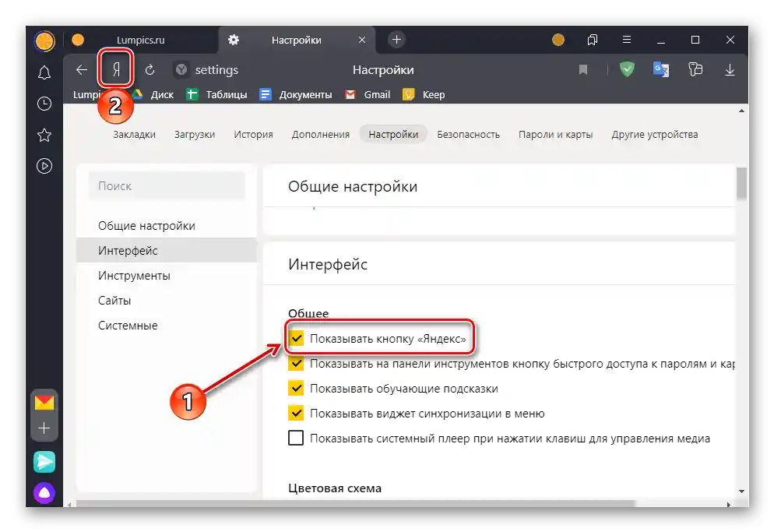Open the Protect security shield icon

(x=628, y=70)
